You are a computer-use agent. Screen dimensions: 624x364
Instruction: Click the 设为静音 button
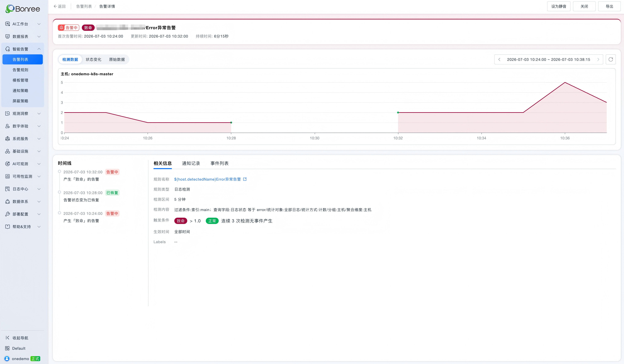click(x=559, y=6)
